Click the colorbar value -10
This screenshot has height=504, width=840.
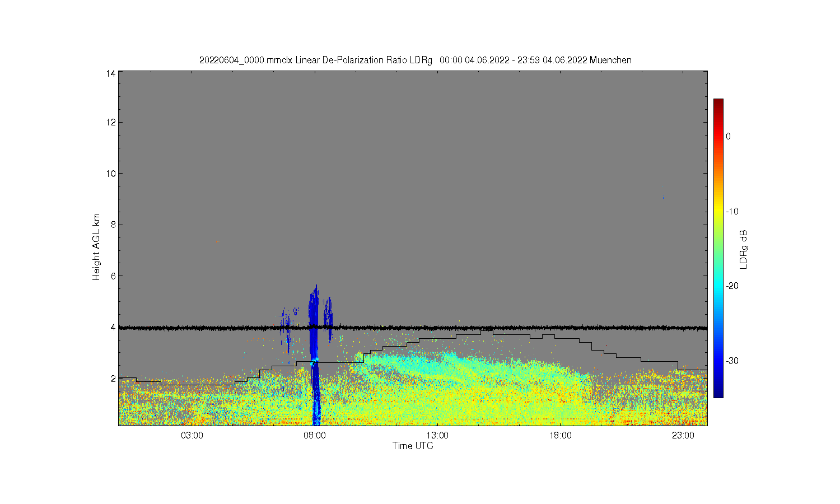(x=732, y=211)
